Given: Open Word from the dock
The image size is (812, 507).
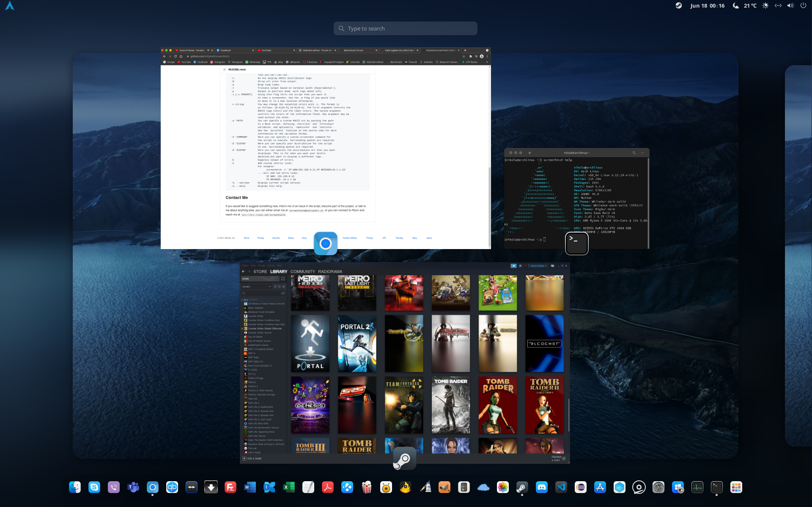Looking at the screenshot, I should click(250, 487).
